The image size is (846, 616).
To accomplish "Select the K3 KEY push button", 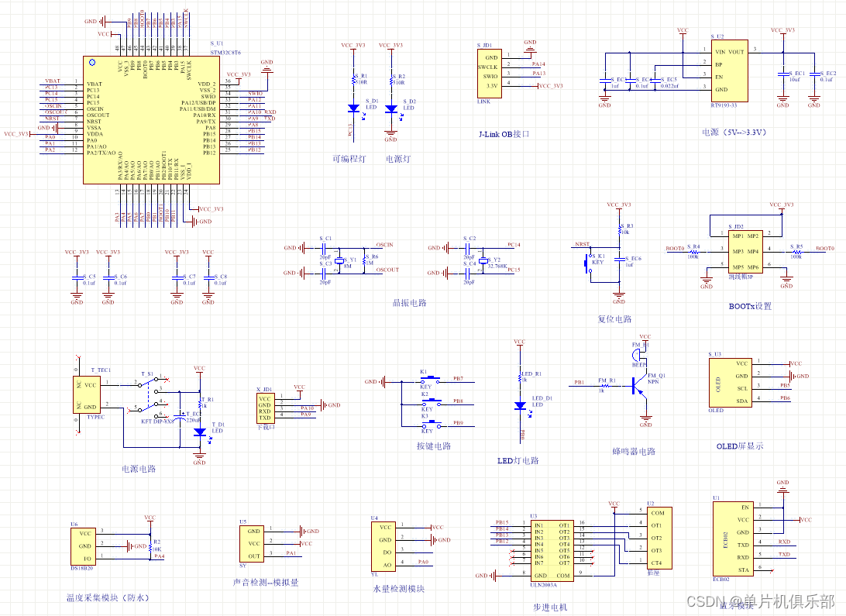I will point(431,424).
